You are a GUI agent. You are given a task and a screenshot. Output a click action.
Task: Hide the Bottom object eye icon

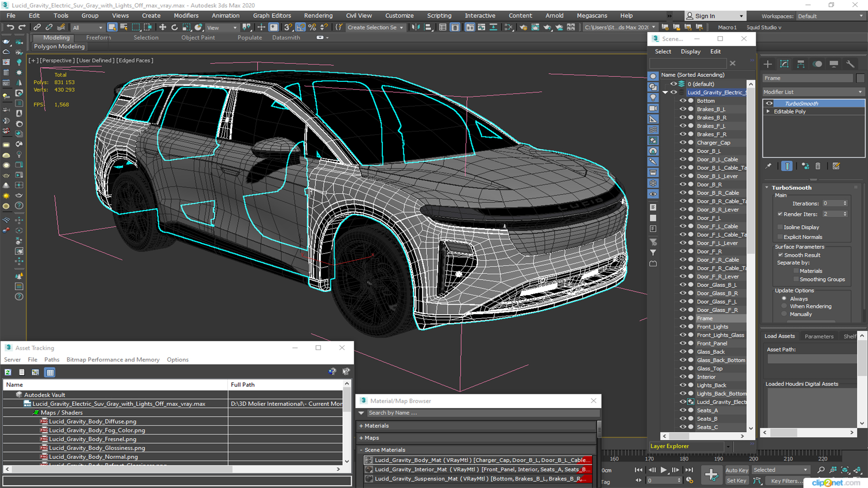tap(683, 101)
